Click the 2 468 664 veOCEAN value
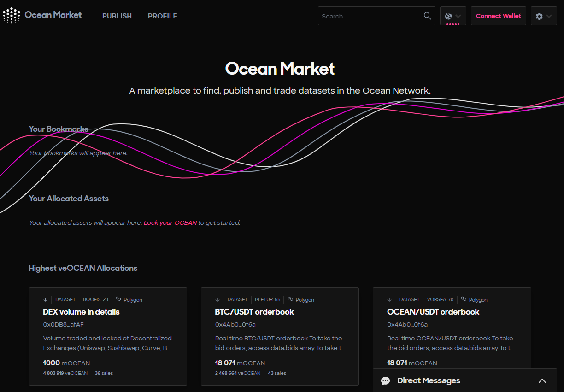Image resolution: width=564 pixels, height=392 pixels. pyautogui.click(x=238, y=373)
